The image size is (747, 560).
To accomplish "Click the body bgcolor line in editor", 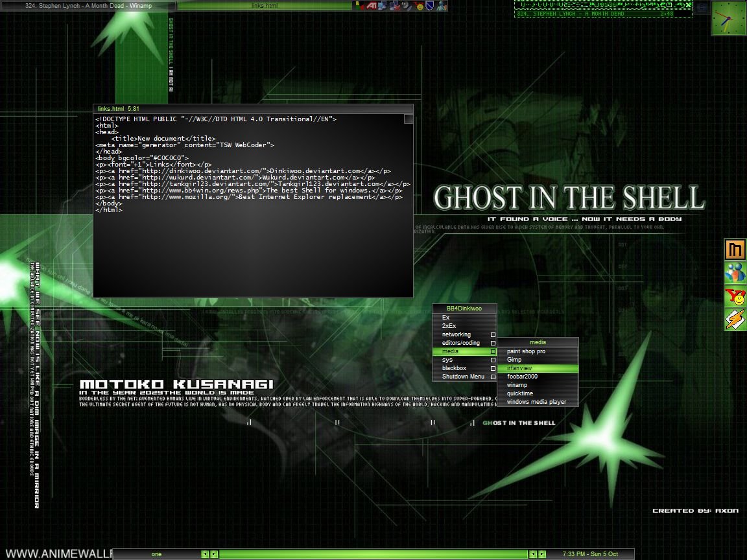I will tap(142, 158).
